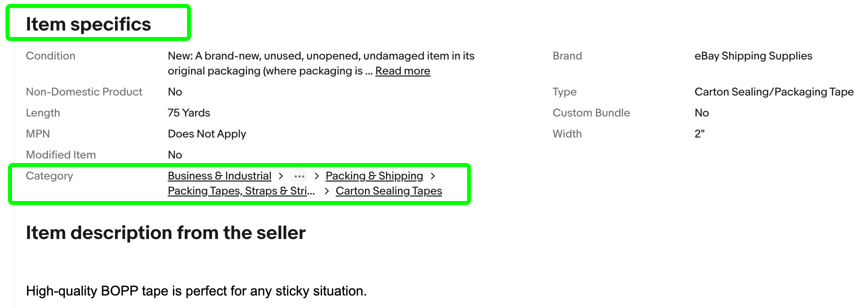Click the Carton Sealing/Packaging Tape type value
Screen dimensions: 868x308
tap(774, 91)
